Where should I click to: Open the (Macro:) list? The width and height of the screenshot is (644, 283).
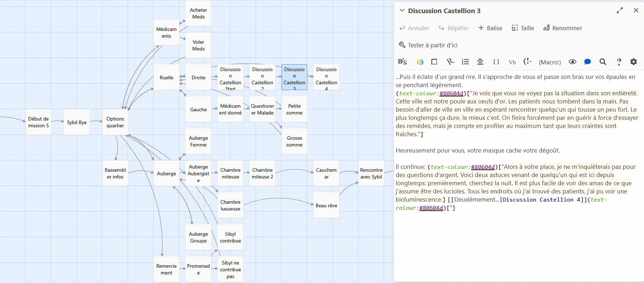(550, 62)
